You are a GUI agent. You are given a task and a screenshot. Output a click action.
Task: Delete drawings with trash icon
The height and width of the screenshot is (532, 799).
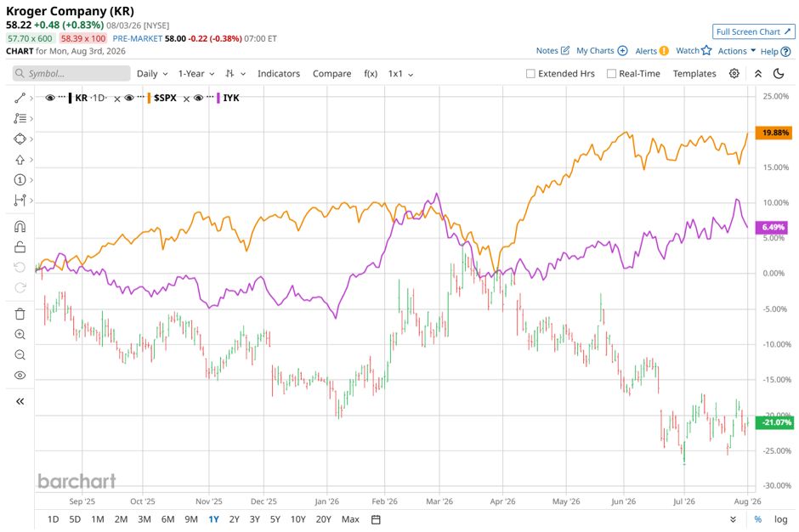[20, 314]
